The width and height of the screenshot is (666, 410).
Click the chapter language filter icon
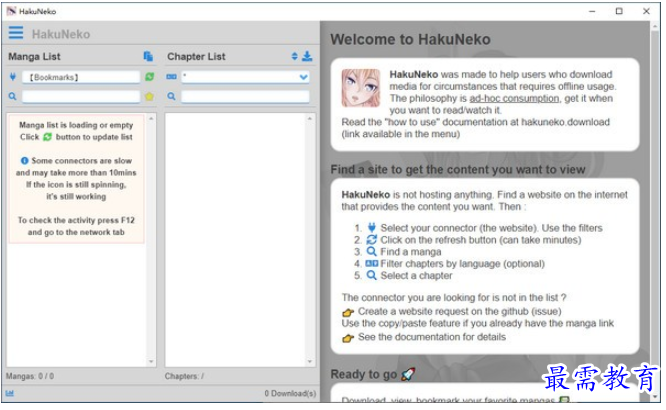pos(171,77)
